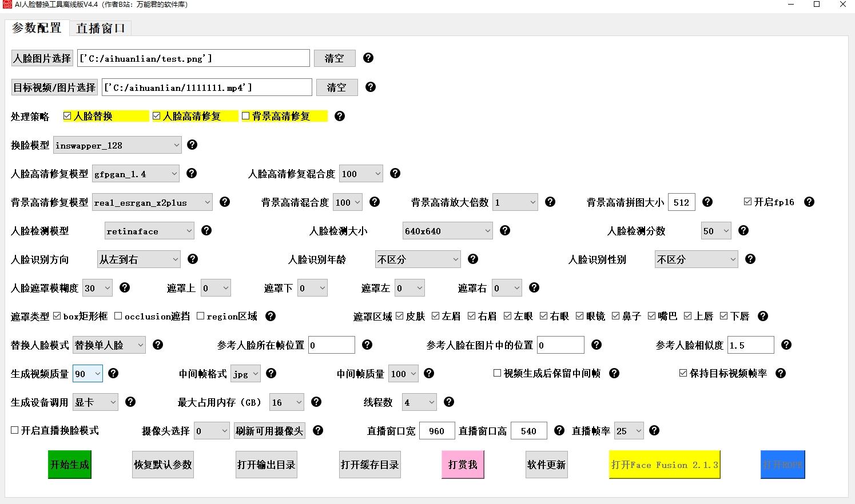
Task: Open help for 直播帧率 setting
Action: (654, 430)
